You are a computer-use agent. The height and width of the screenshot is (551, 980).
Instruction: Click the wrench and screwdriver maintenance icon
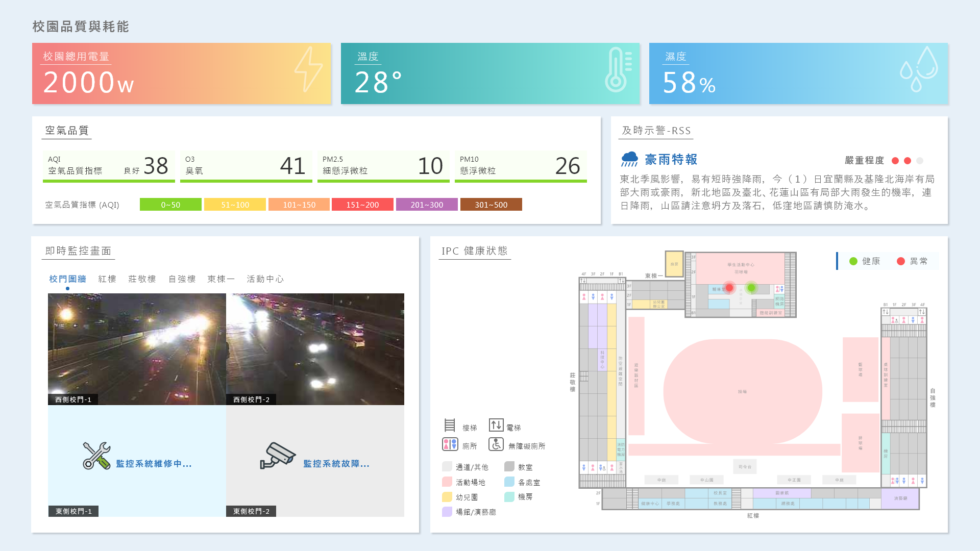click(x=96, y=456)
